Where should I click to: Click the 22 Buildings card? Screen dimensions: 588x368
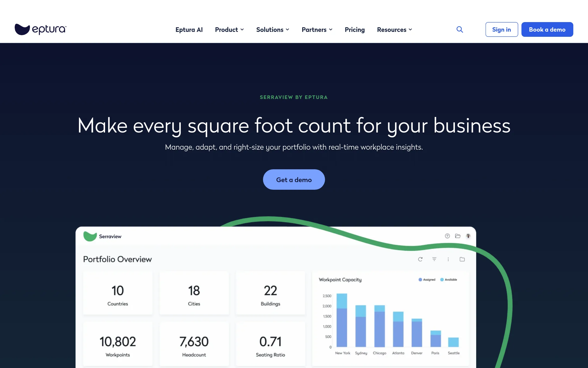pos(270,293)
